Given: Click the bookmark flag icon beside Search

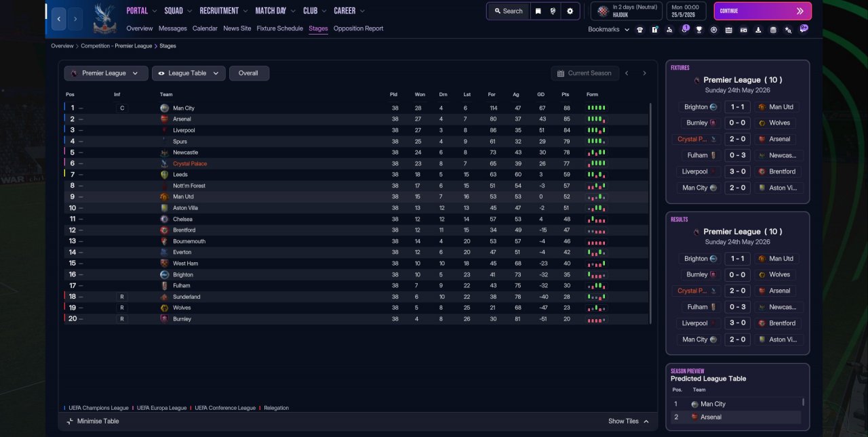Looking at the screenshot, I should pyautogui.click(x=538, y=11).
